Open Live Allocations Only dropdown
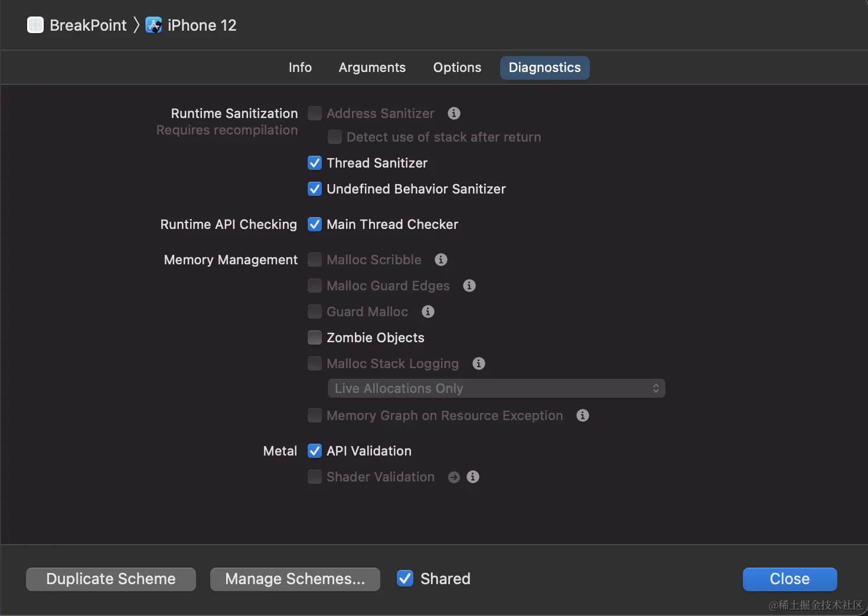Viewport: 868px width, 616px height. pos(496,388)
